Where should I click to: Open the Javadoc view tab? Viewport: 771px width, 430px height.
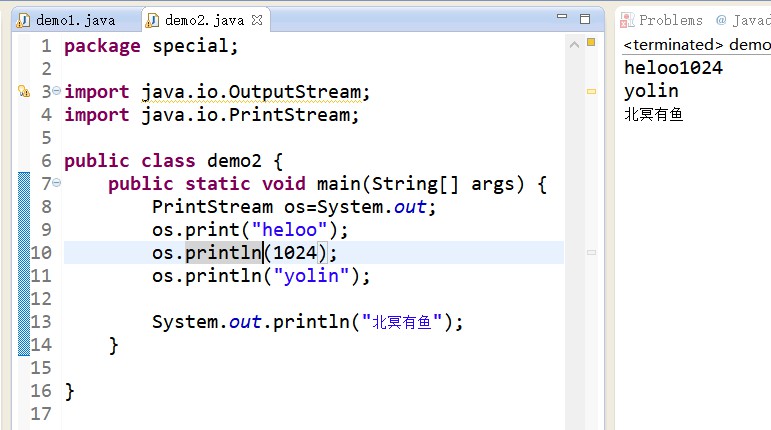click(x=742, y=20)
